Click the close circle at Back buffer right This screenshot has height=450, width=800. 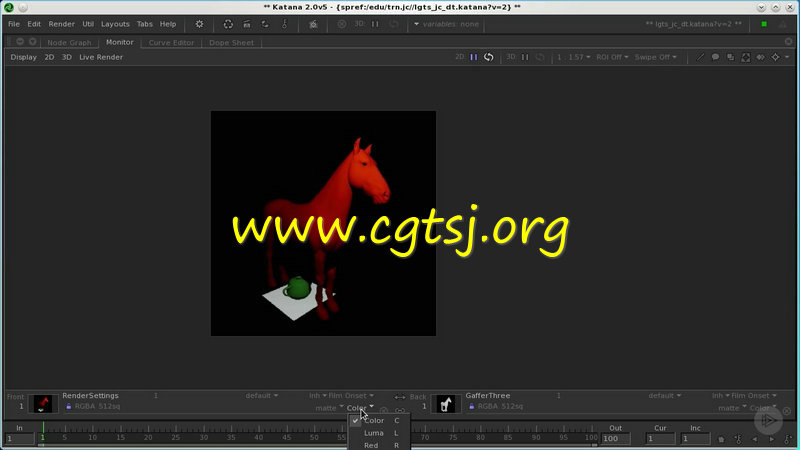tap(787, 411)
